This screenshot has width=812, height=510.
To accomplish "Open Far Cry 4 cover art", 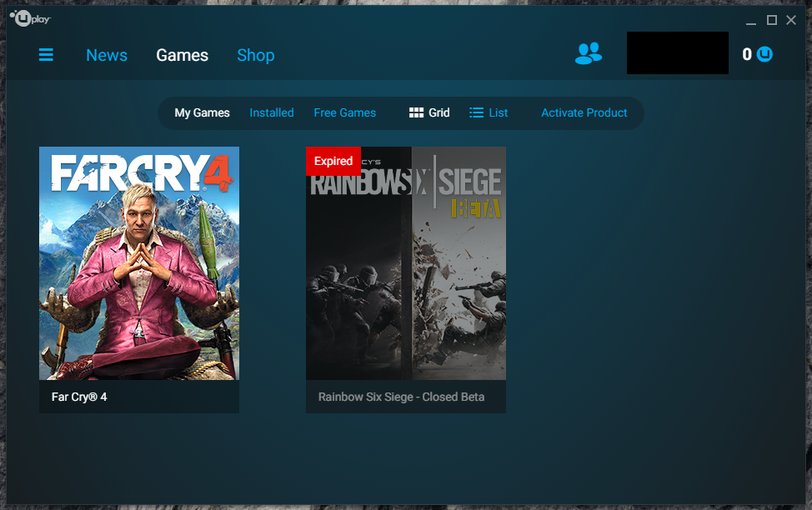I will [x=139, y=263].
